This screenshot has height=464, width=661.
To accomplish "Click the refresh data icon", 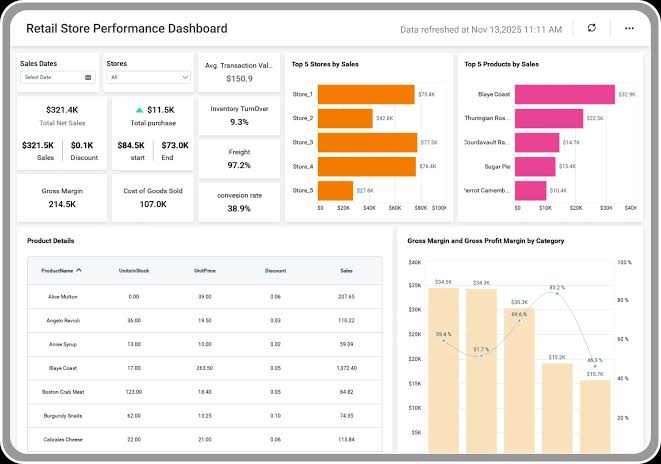I will (x=591, y=28).
